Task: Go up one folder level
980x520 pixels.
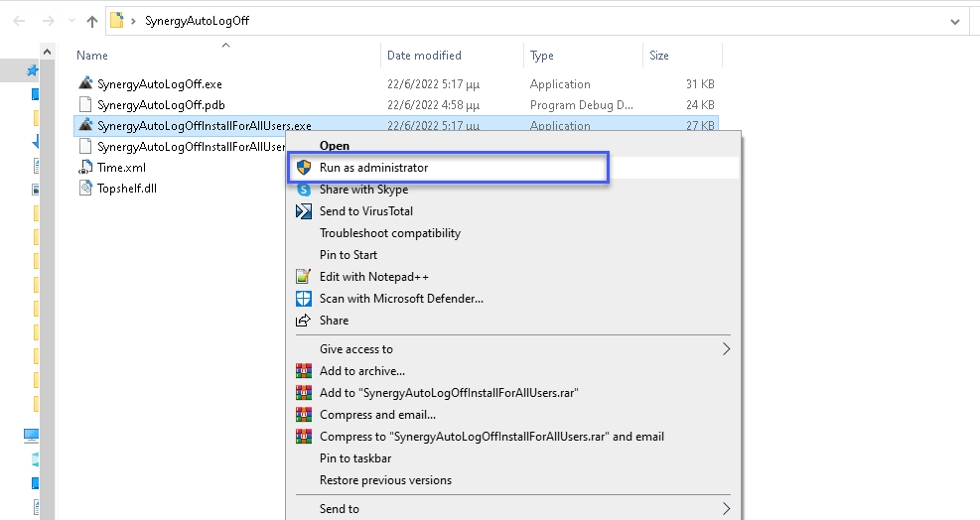Action: pyautogui.click(x=92, y=21)
